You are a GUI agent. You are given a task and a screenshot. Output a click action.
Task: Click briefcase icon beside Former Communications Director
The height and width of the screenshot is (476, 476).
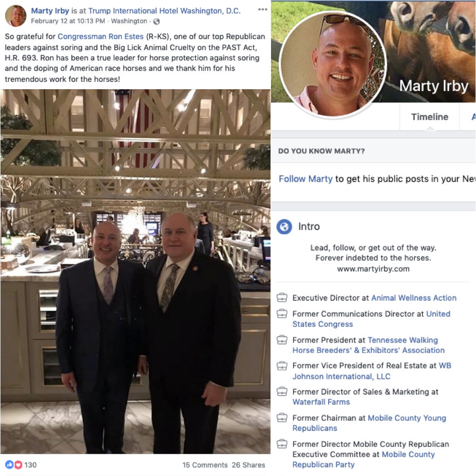(282, 314)
